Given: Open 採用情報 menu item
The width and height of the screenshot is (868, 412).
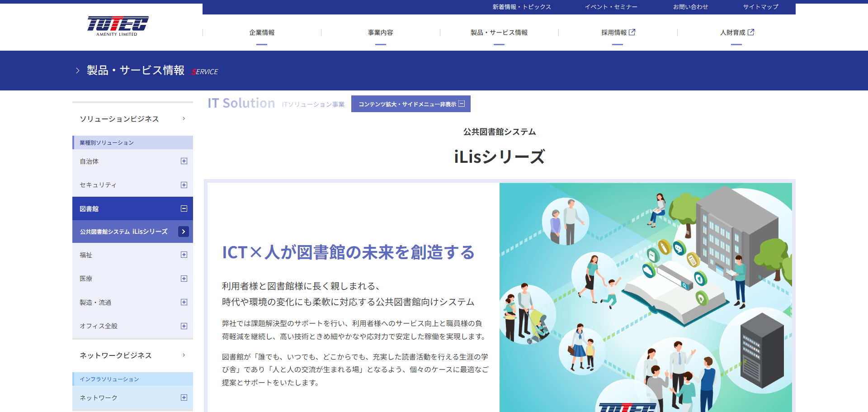Looking at the screenshot, I should coord(614,33).
